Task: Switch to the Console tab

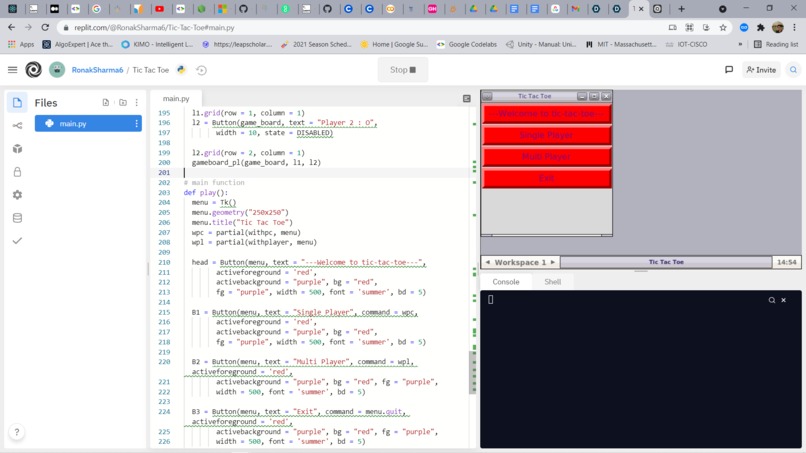Action: pos(506,282)
